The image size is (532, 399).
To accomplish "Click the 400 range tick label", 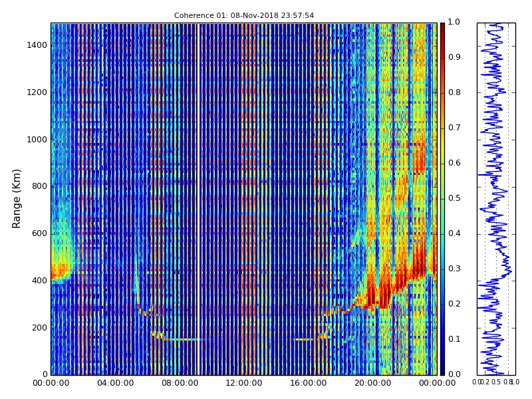I will [x=39, y=281].
